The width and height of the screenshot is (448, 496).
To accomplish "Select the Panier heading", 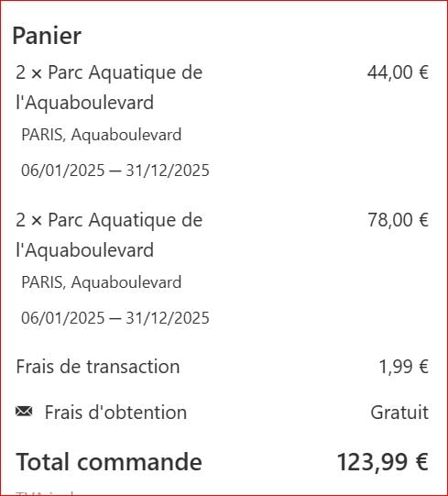I will [x=47, y=36].
